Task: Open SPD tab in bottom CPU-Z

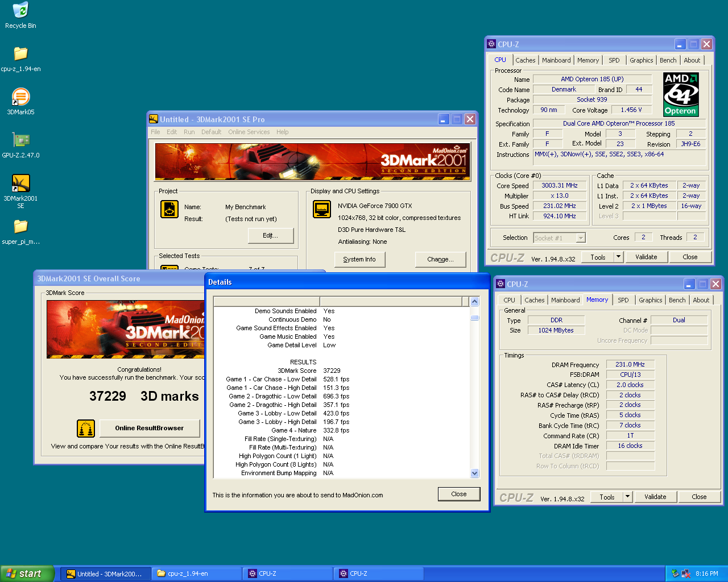Action: point(623,300)
